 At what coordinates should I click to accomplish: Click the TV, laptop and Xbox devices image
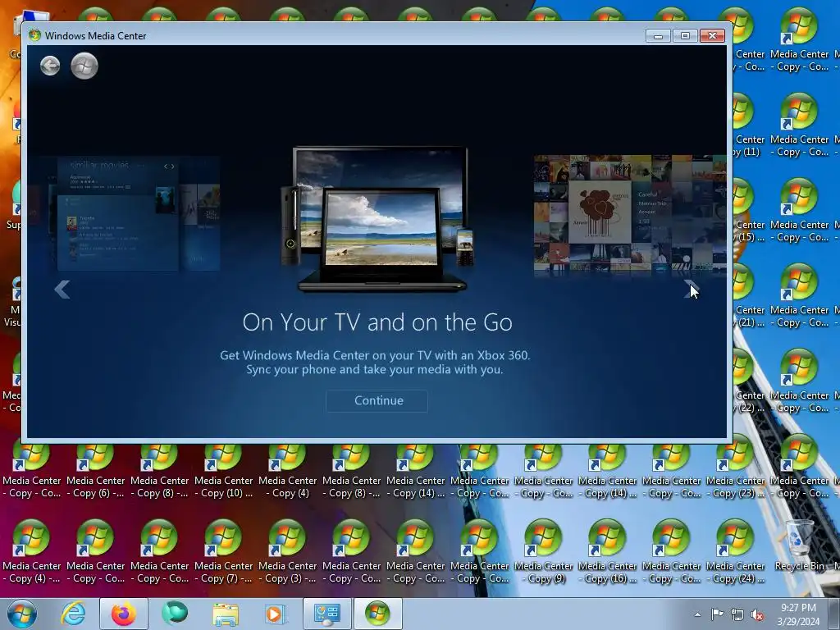[377, 218]
